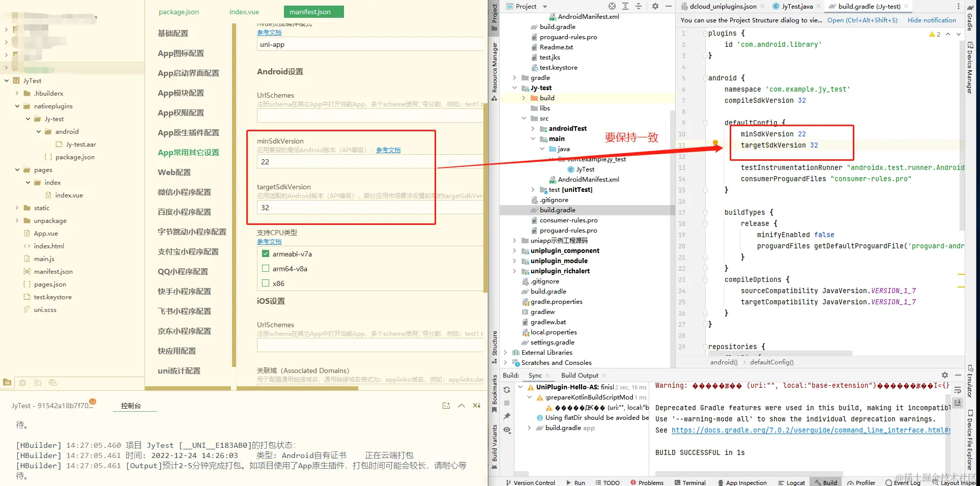Check the arm64-v8a CPU type checkbox
The width and height of the screenshot is (980, 486).
[x=266, y=269]
